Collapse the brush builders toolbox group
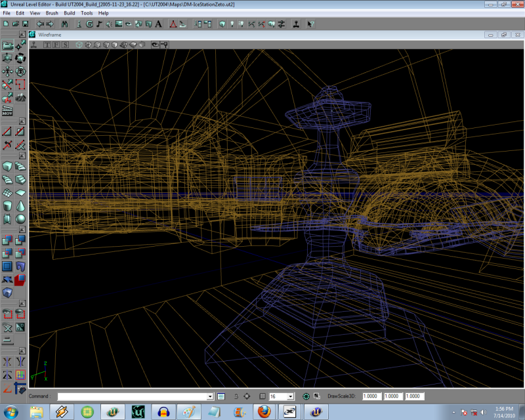This screenshot has height=420, width=525. tap(22, 156)
